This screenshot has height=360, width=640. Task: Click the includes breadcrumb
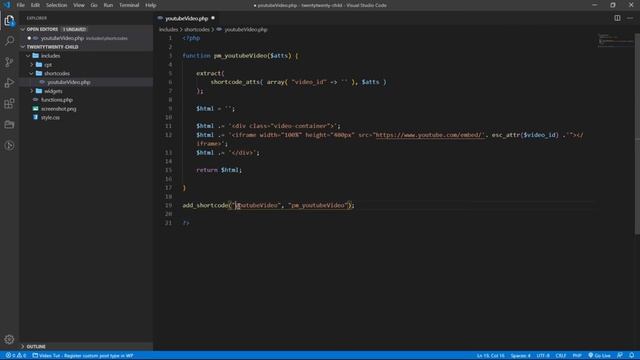pos(168,29)
